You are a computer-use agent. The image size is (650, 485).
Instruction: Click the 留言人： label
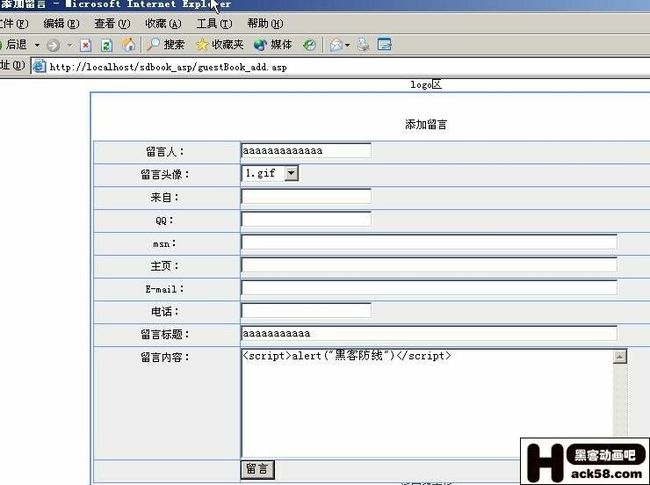tap(165, 152)
